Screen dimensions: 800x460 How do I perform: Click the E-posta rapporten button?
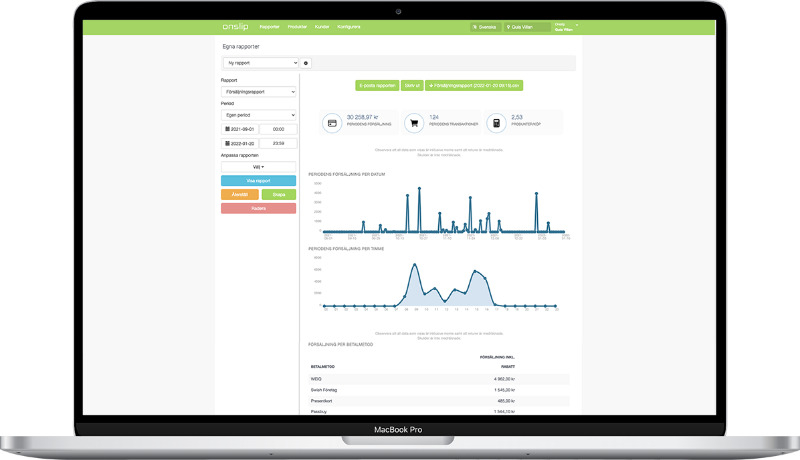tap(377, 86)
